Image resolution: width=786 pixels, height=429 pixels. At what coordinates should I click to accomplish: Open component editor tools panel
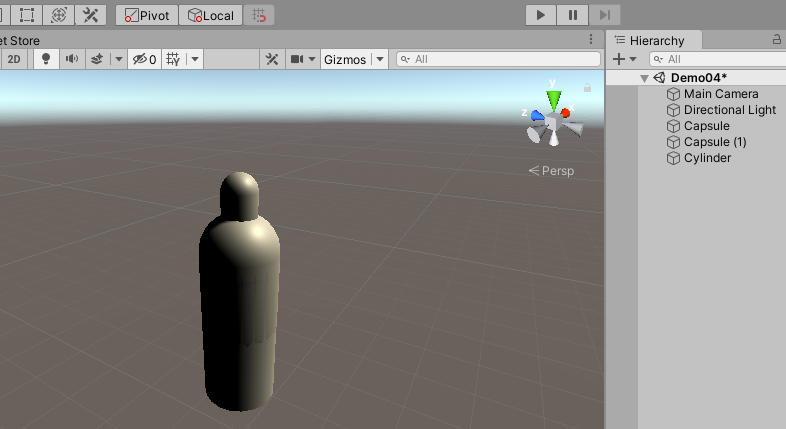coord(272,59)
